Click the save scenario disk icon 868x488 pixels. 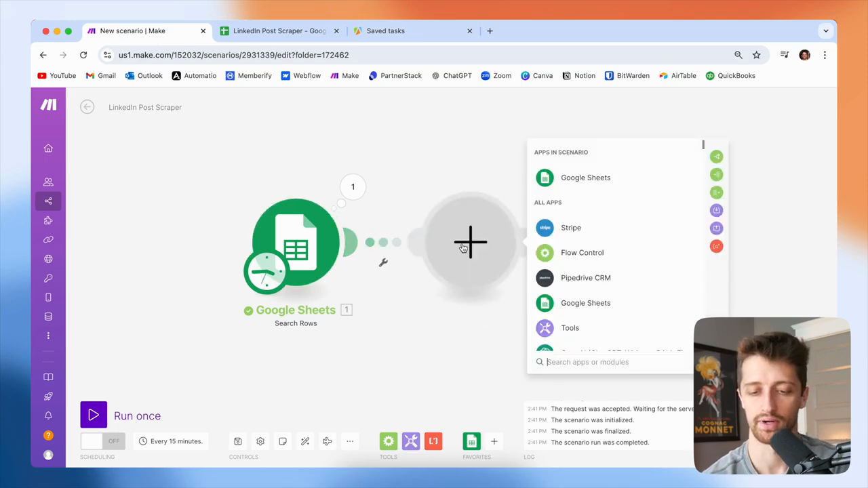pos(238,441)
